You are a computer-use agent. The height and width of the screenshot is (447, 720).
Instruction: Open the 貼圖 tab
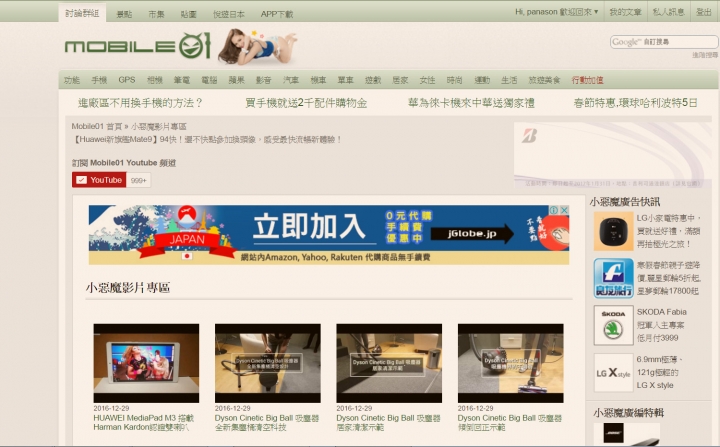click(x=188, y=14)
